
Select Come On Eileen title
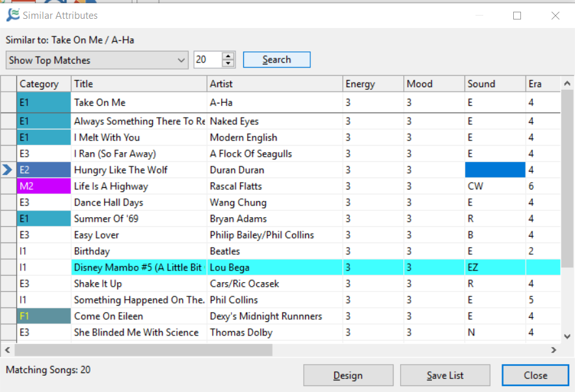point(139,316)
